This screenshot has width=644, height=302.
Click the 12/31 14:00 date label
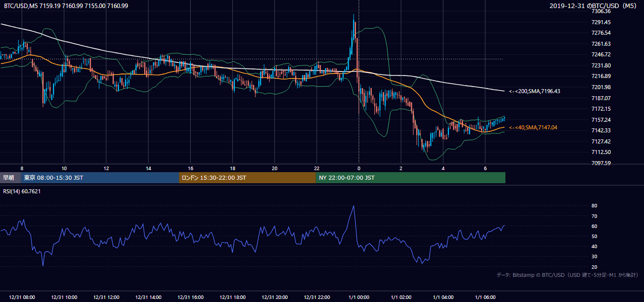(149, 297)
